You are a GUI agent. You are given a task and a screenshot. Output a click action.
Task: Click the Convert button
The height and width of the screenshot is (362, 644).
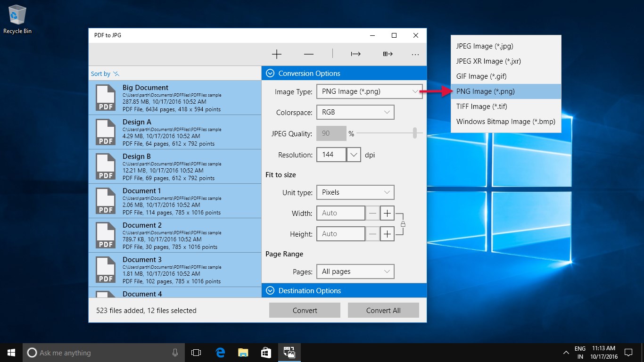[305, 310]
